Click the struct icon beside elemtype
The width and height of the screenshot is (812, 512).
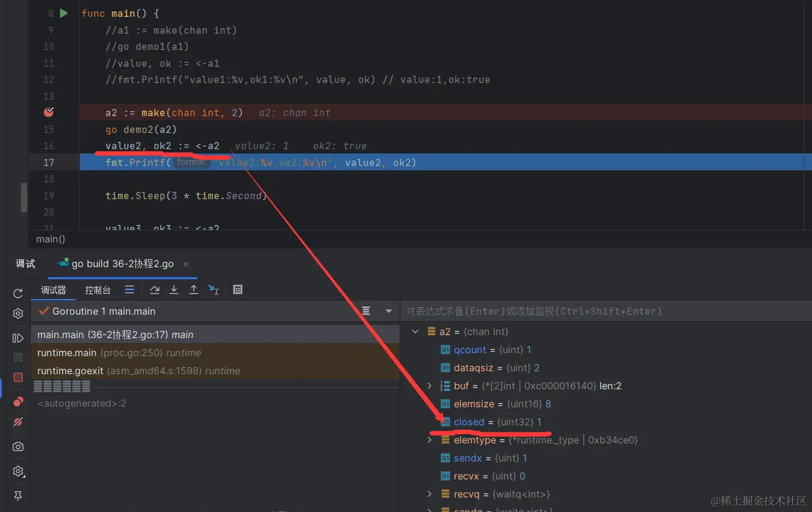click(x=445, y=440)
